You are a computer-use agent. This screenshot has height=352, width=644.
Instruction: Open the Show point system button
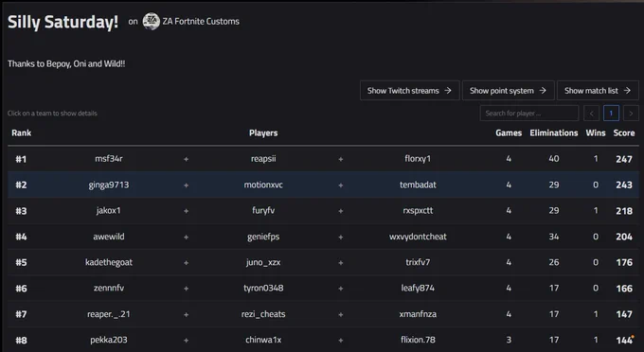click(508, 91)
